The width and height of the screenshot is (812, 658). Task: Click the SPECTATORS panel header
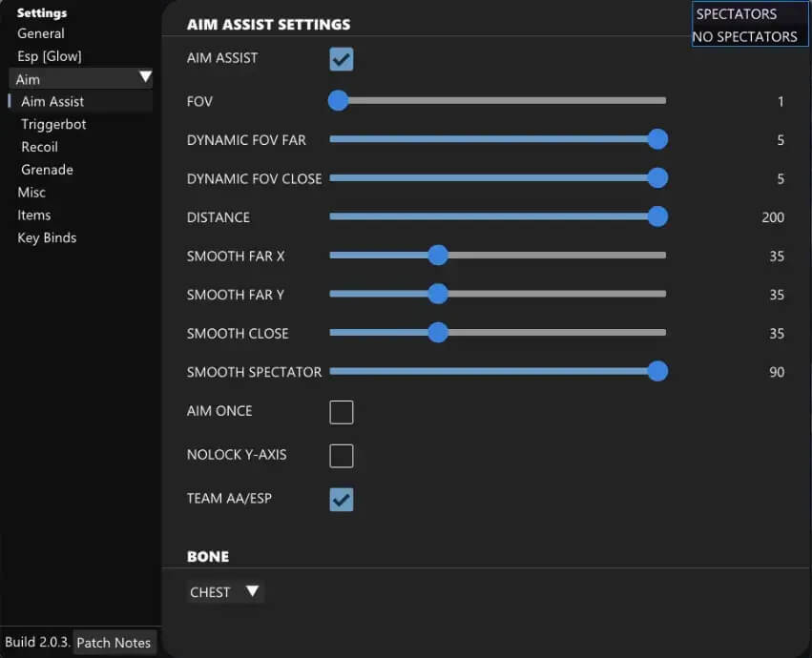(737, 14)
